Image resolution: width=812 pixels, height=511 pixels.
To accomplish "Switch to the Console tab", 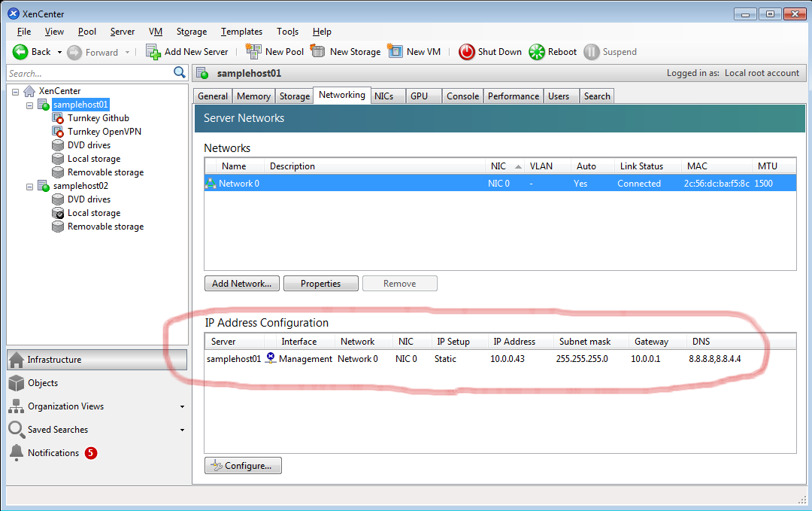I will 462,96.
